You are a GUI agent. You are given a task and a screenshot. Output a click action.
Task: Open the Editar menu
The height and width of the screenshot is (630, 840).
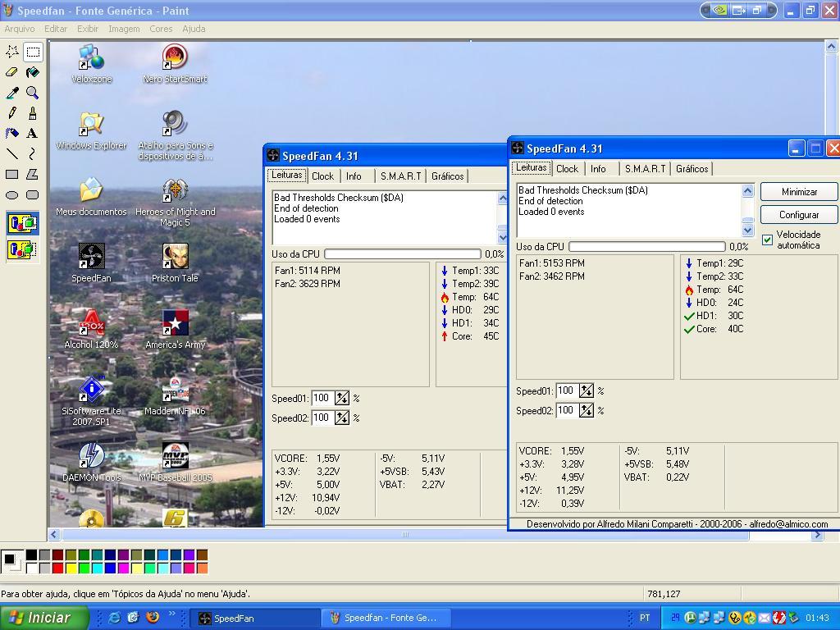click(x=56, y=29)
